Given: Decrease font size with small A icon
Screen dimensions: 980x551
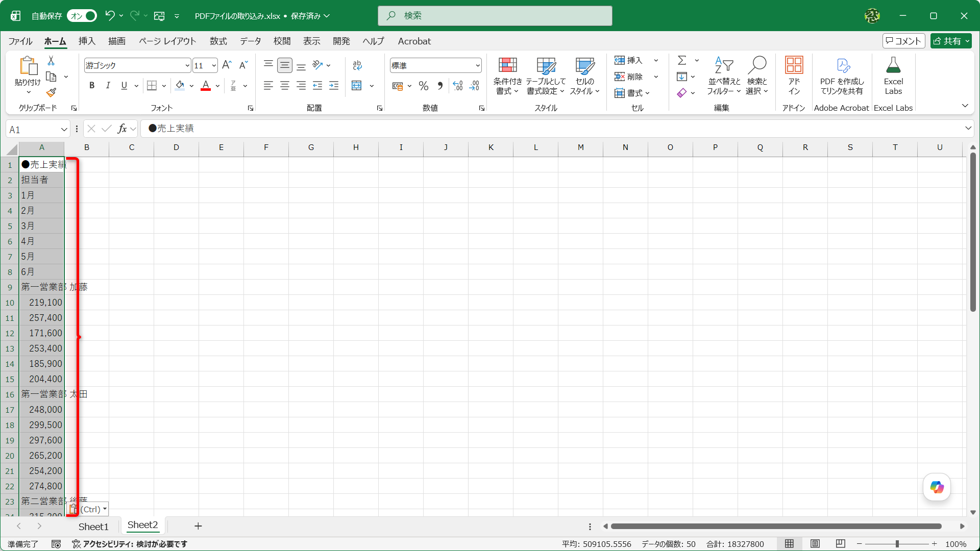Looking at the screenshot, I should pos(243,65).
